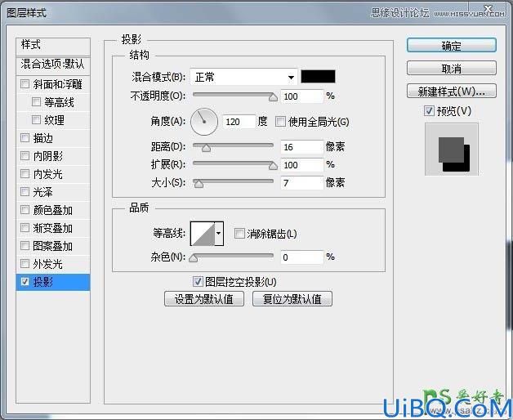Select the 样式 list header
Image resolution: width=513 pixels, height=420 pixels.
[x=53, y=47]
